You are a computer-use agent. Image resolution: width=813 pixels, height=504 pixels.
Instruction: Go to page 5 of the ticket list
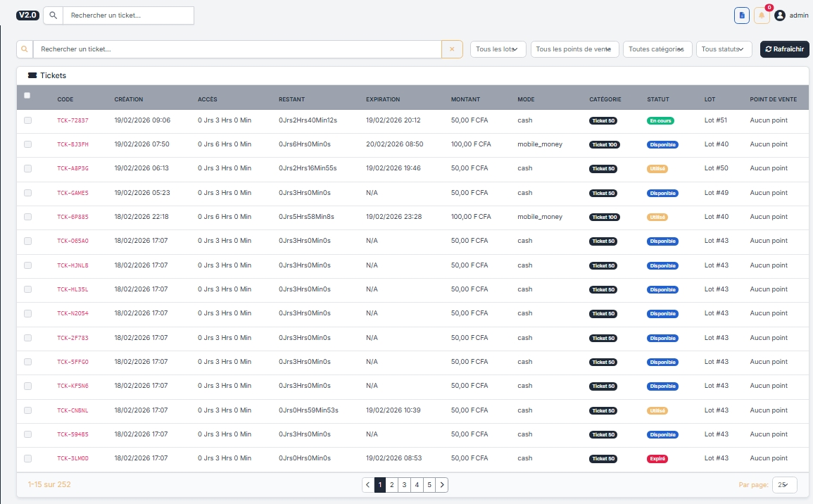tap(429, 484)
